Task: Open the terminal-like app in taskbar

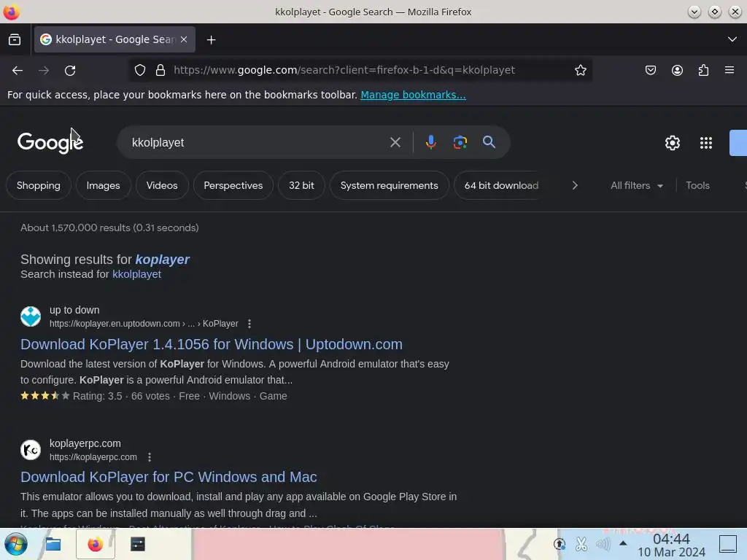Action: tap(138, 544)
